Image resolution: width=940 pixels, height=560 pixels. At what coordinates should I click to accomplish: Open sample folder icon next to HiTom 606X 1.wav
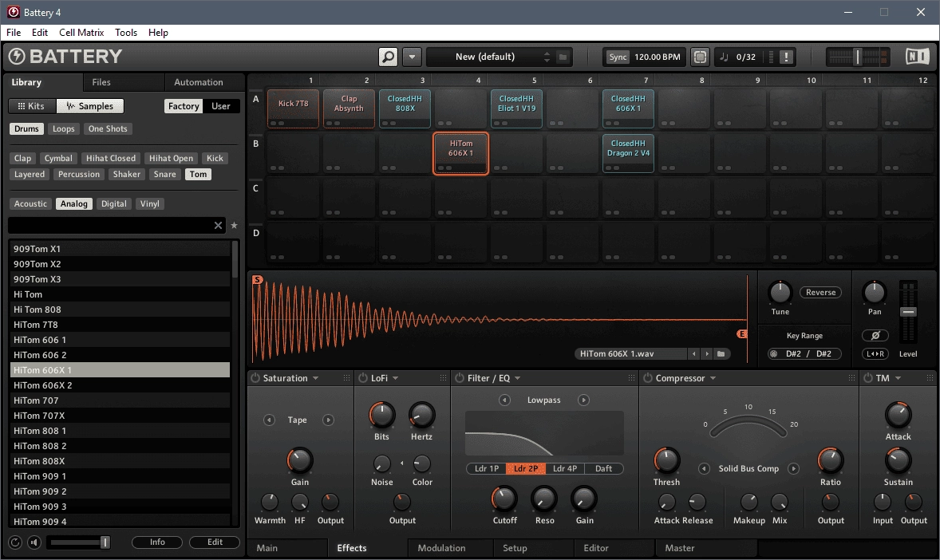pos(721,353)
